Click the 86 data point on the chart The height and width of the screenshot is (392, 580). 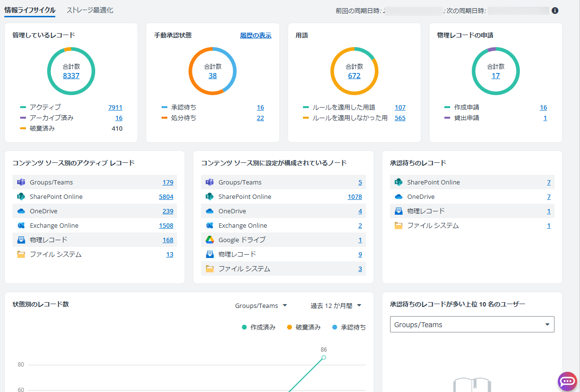point(324,357)
